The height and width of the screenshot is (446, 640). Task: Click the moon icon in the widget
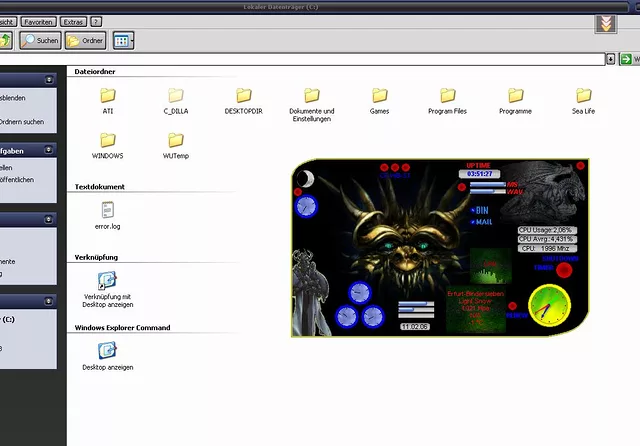coord(304,179)
